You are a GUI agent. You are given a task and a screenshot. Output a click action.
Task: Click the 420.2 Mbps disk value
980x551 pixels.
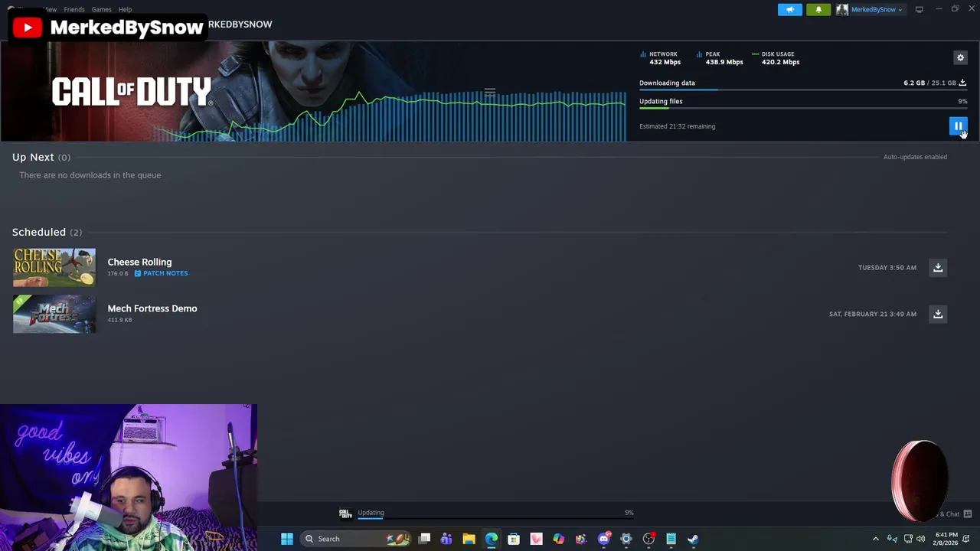[x=780, y=62]
